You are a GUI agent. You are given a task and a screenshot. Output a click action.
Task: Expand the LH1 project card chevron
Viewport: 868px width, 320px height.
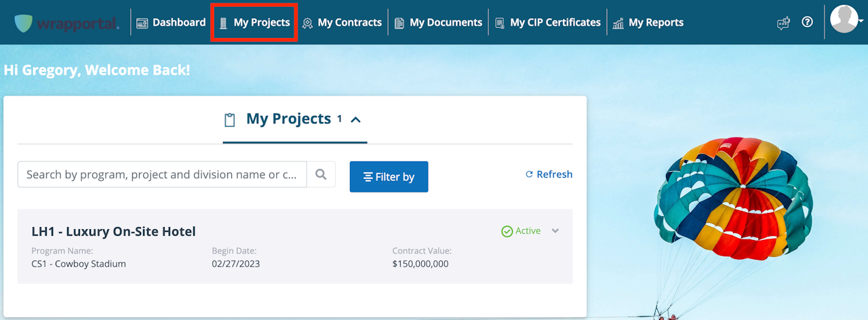555,231
